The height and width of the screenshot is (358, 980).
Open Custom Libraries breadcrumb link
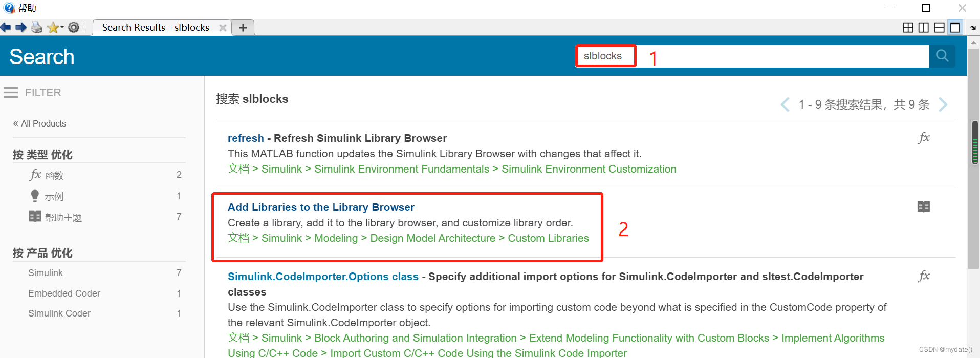[x=549, y=238]
